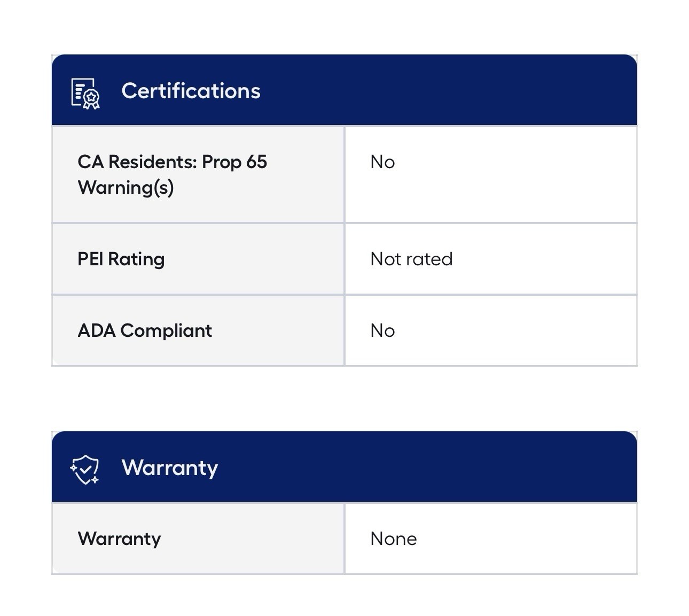Image resolution: width=689 pixels, height=616 pixels.
Task: Click the Warranty heading text
Action: pos(170,468)
